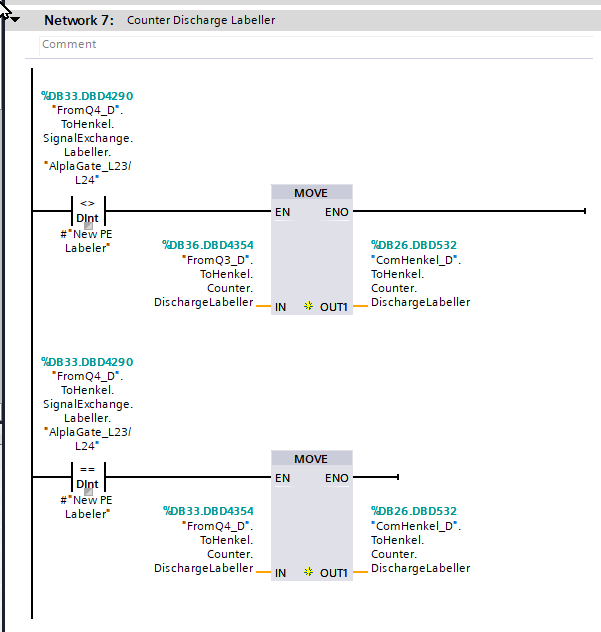Click the ENO output of the upper MOVE
This screenshot has height=632, width=601.
pyautogui.click(x=337, y=212)
